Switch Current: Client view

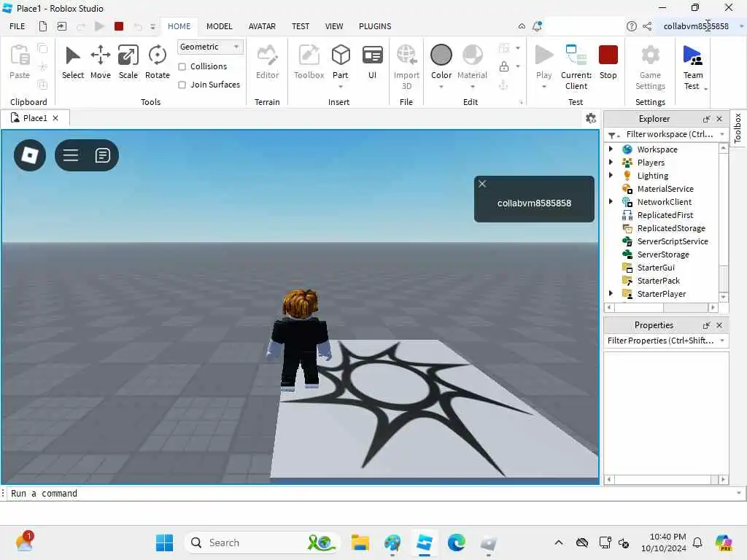[x=576, y=66]
